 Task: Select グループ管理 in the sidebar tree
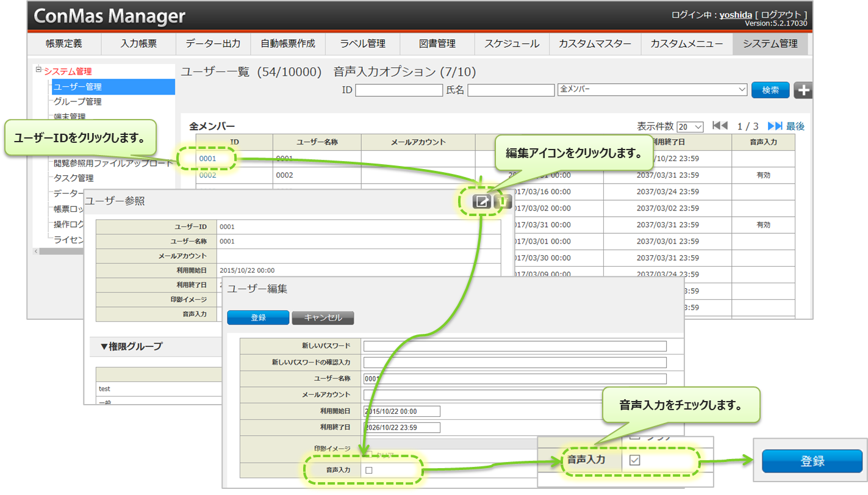(77, 101)
